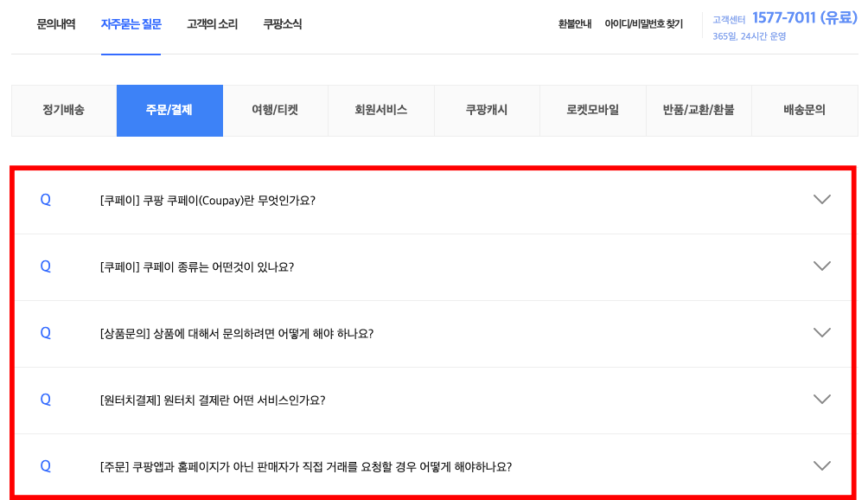Expand chevron for 쿠팡 쿠페이(Coupay)란 무엇인가요 question

[822, 199]
